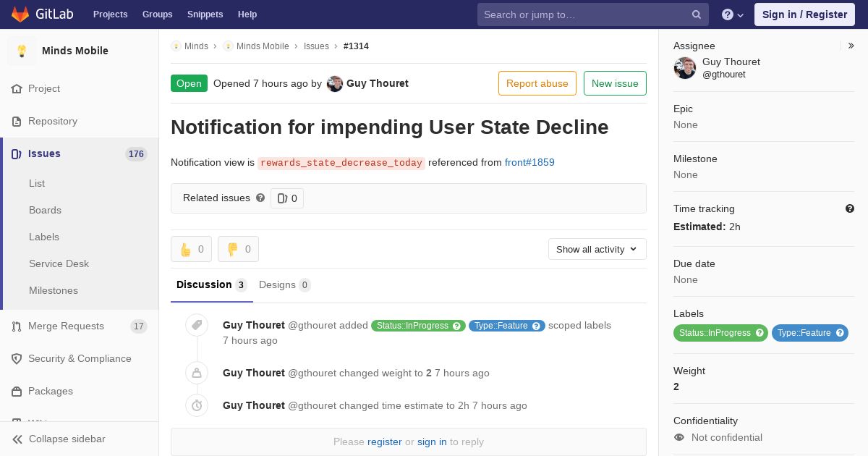Click the Report abuse button

pos(537,83)
